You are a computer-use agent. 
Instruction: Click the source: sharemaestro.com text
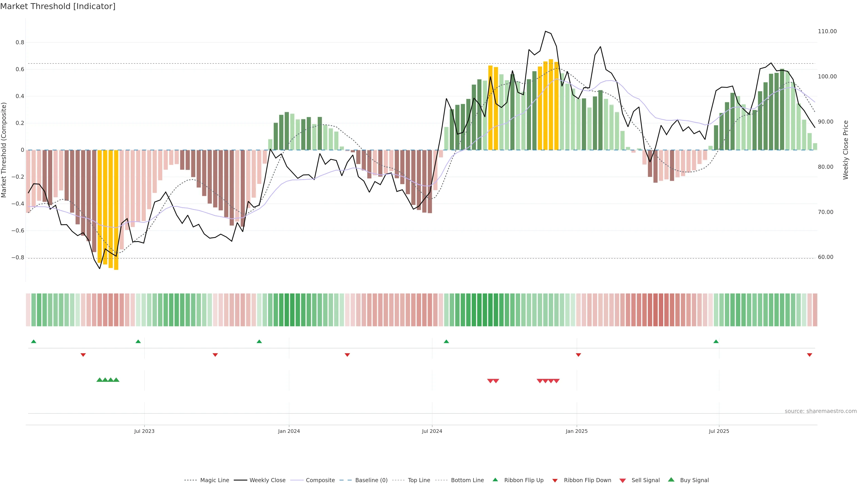click(821, 411)
